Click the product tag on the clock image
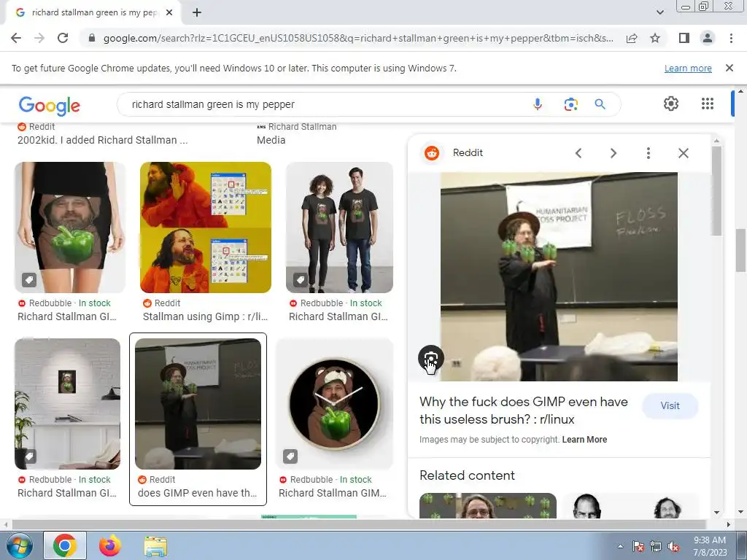Screen dimensions: 747x560 (290, 456)
